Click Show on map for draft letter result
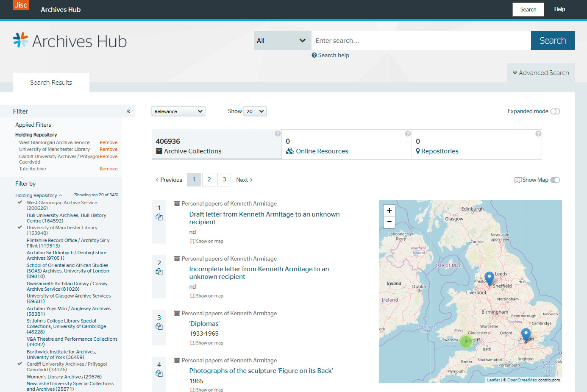 click(206, 241)
